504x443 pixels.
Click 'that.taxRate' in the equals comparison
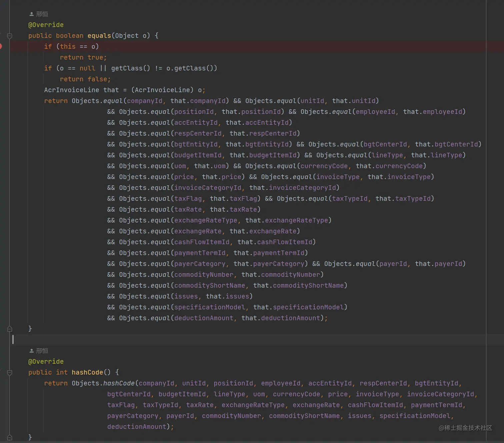(233, 209)
